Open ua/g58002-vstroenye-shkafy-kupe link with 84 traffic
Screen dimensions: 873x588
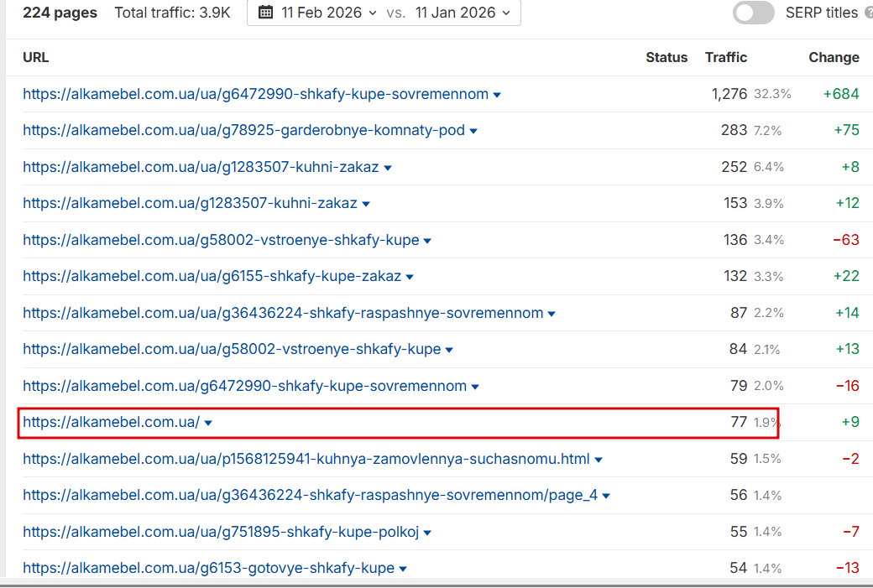(232, 349)
